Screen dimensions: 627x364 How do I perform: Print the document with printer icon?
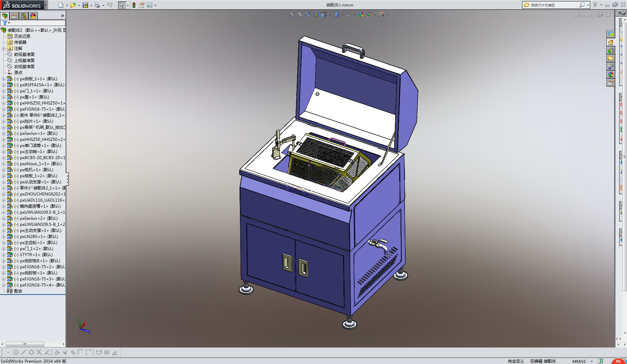click(x=97, y=5)
